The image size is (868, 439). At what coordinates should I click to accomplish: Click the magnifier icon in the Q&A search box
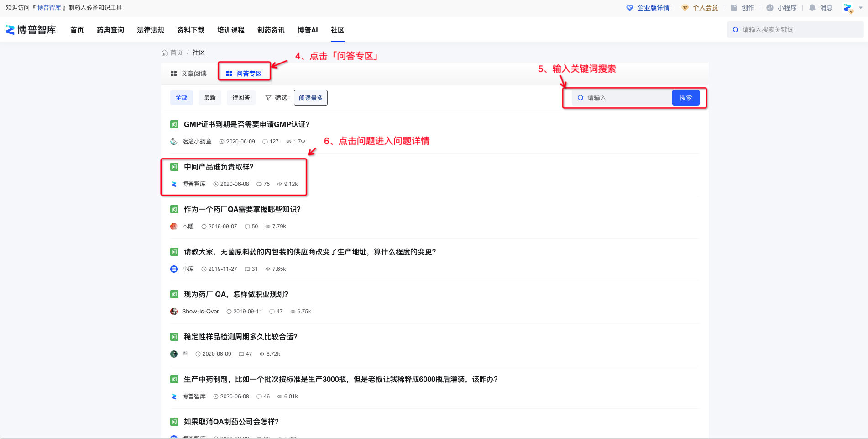pyautogui.click(x=580, y=98)
